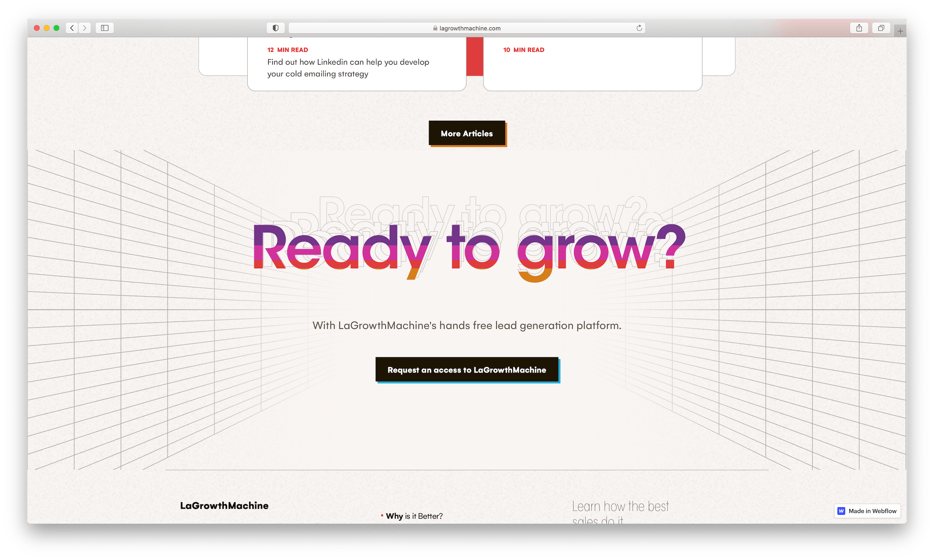Click the red strip between article cards

coord(474,57)
